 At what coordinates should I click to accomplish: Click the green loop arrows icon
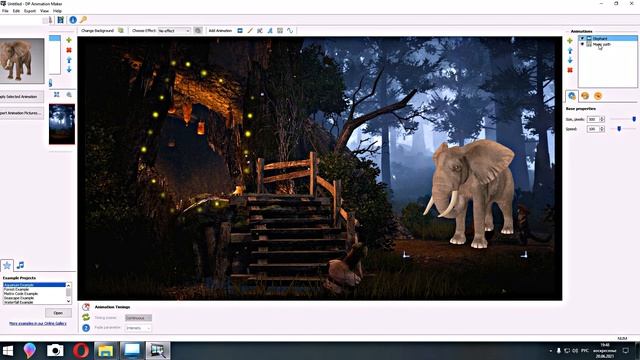point(86,317)
